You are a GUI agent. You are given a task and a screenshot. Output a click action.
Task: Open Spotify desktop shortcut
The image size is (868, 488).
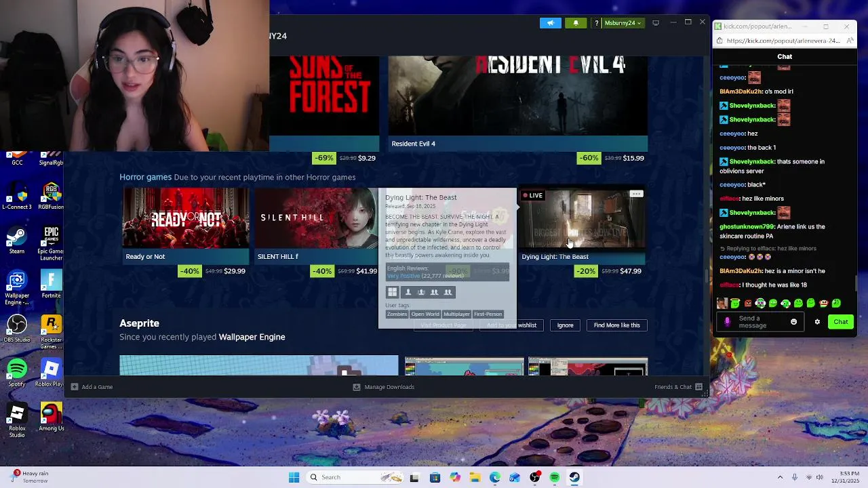[17, 373]
